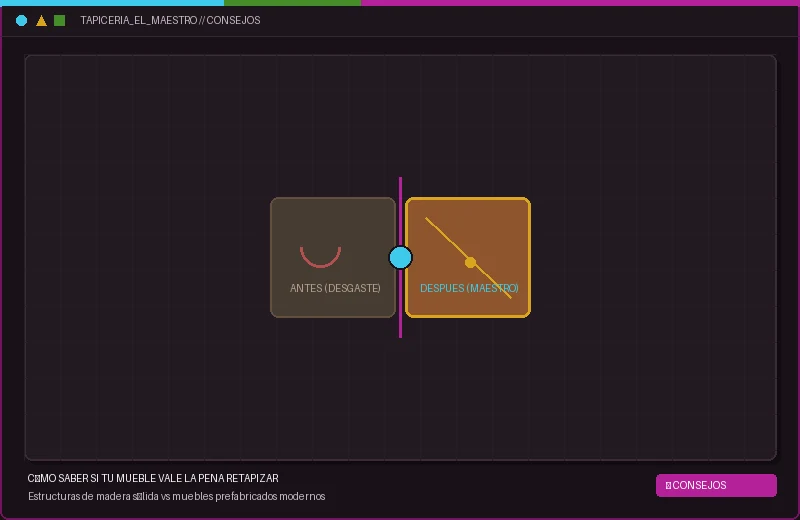Select the ANTES (DESGASTE) card
The image size is (800, 520).
pyautogui.click(x=333, y=257)
